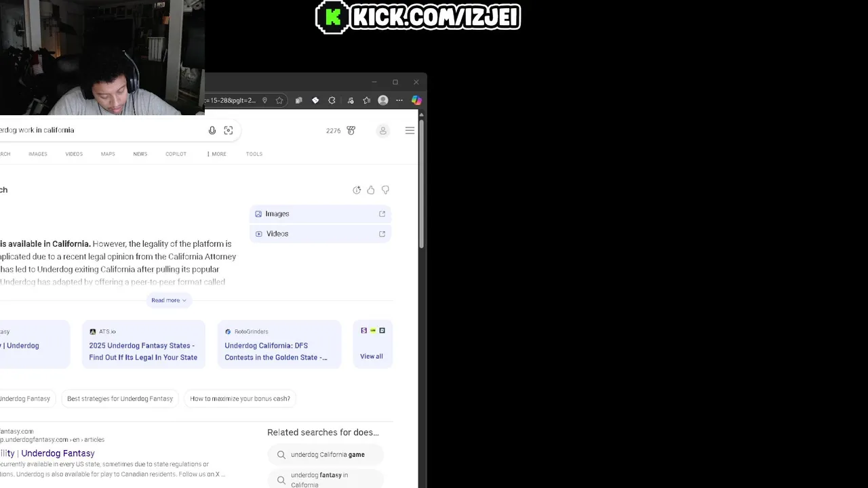Switch to the Copilot tab
The image size is (868, 488).
coord(176,154)
